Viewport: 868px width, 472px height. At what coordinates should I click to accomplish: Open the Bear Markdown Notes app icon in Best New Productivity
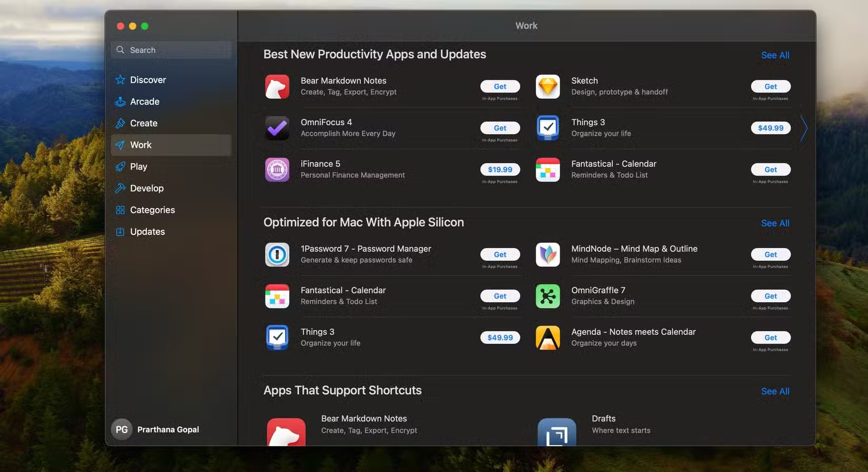[x=277, y=87]
